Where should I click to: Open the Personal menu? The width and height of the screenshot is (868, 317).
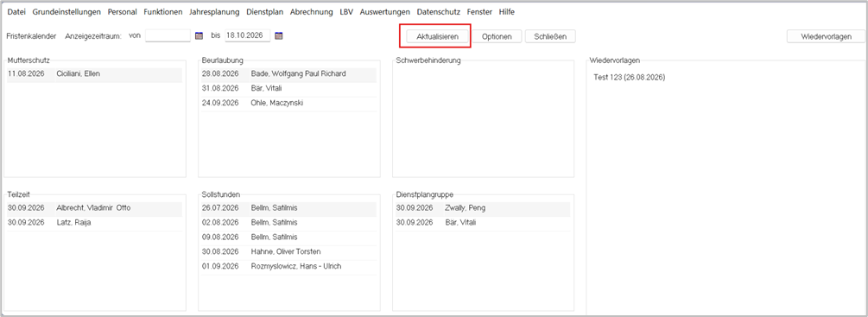point(123,11)
